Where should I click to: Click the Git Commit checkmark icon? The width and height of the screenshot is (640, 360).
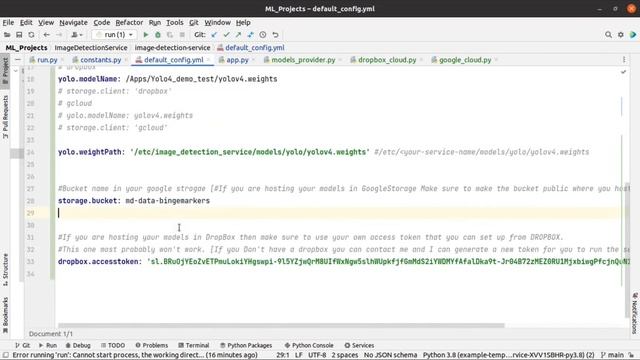(x=226, y=35)
